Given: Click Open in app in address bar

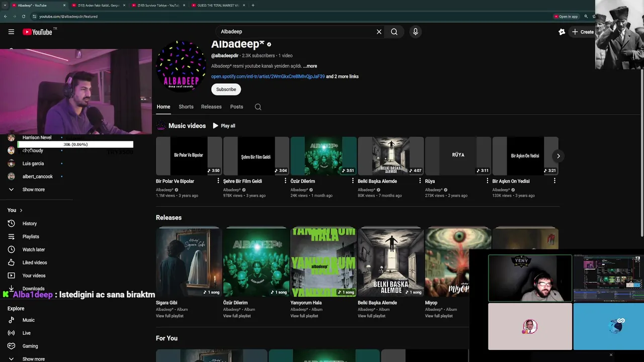Looking at the screenshot, I should [566, 17].
